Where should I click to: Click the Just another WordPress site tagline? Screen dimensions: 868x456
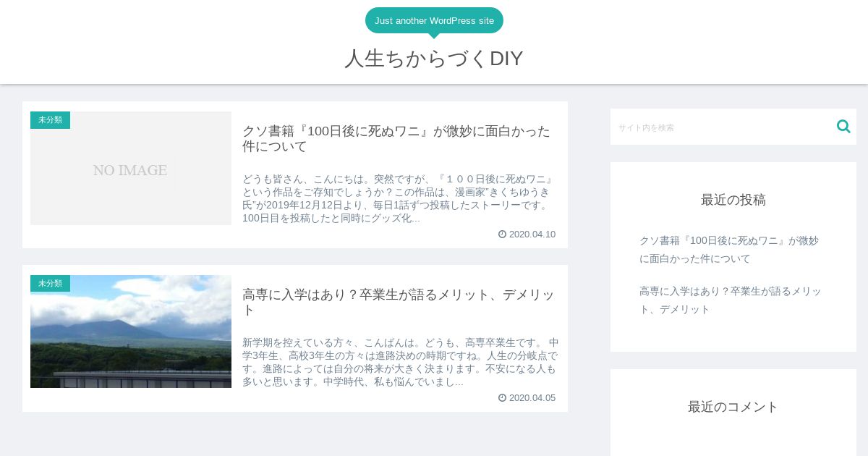click(x=434, y=20)
